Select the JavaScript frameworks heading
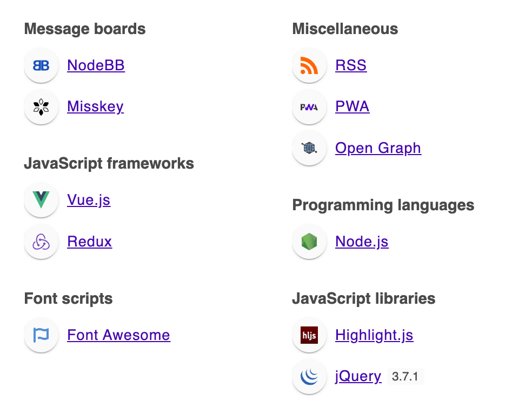The width and height of the screenshot is (532, 414). click(109, 163)
